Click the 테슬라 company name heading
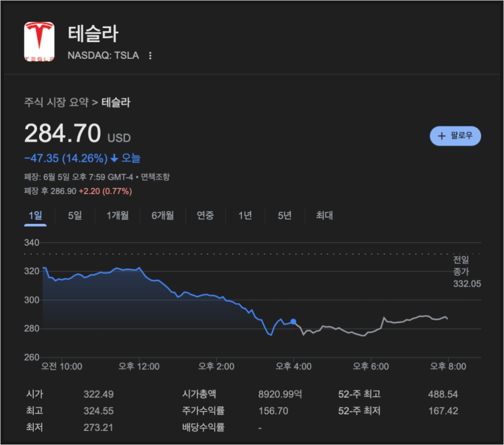The image size is (504, 445). 93,33
